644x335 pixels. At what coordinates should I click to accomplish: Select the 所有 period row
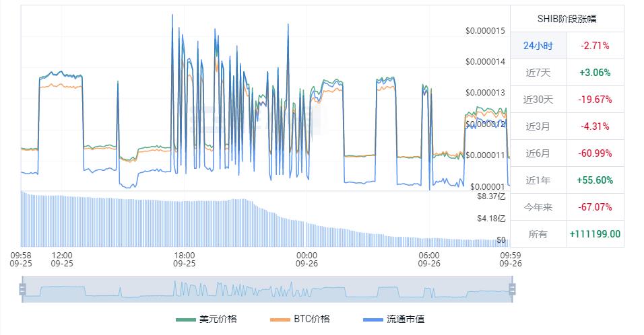coord(538,234)
